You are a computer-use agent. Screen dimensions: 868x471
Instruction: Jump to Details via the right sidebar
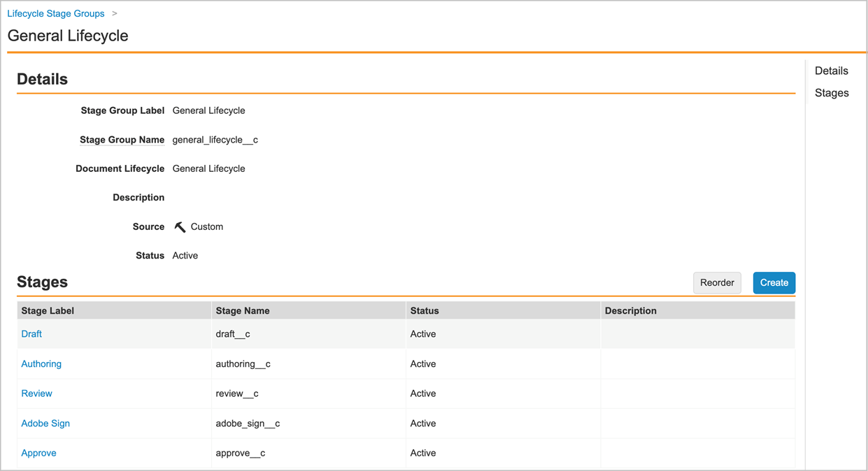[x=831, y=71]
